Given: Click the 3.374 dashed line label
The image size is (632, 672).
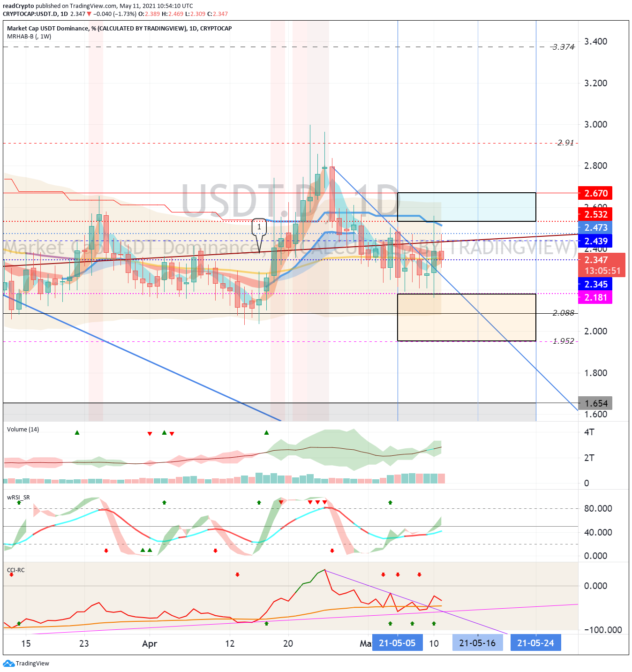Looking at the screenshot, I should (x=563, y=47).
